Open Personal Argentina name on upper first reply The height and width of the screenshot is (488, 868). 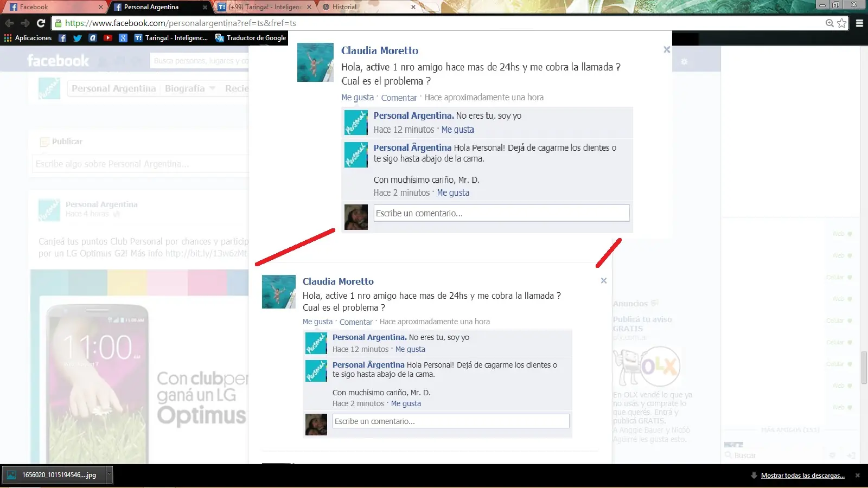tap(413, 115)
